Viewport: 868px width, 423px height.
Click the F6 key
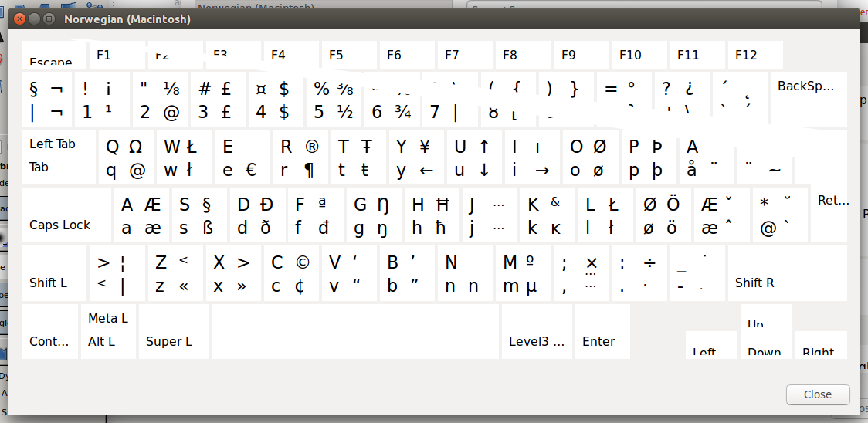[408, 55]
